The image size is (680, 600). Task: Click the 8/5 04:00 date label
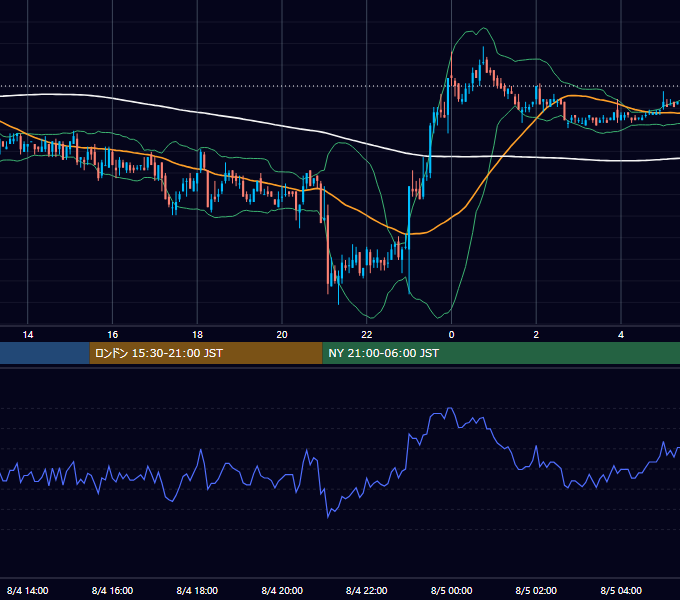point(621,590)
